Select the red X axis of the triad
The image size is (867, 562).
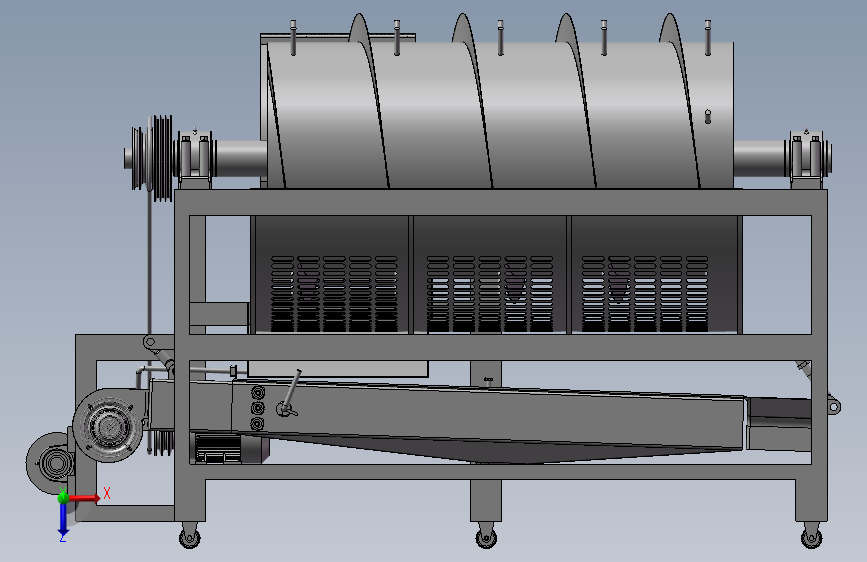pyautogui.click(x=83, y=498)
